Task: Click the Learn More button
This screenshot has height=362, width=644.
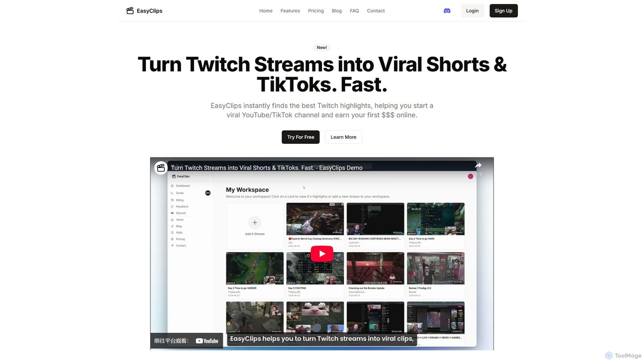Action: [344, 137]
